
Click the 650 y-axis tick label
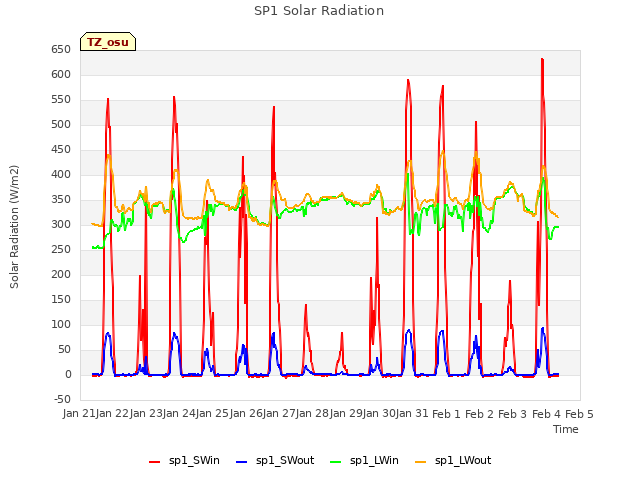[61, 50]
